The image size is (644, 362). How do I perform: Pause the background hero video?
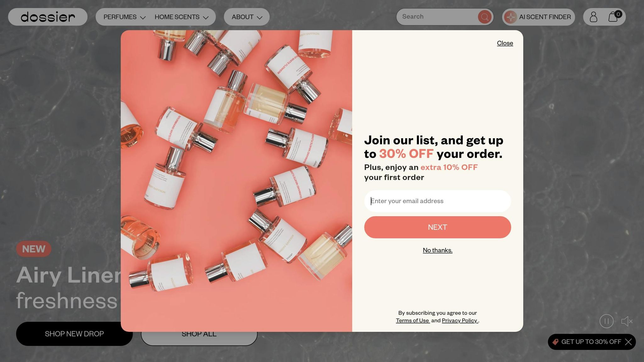coord(607,321)
